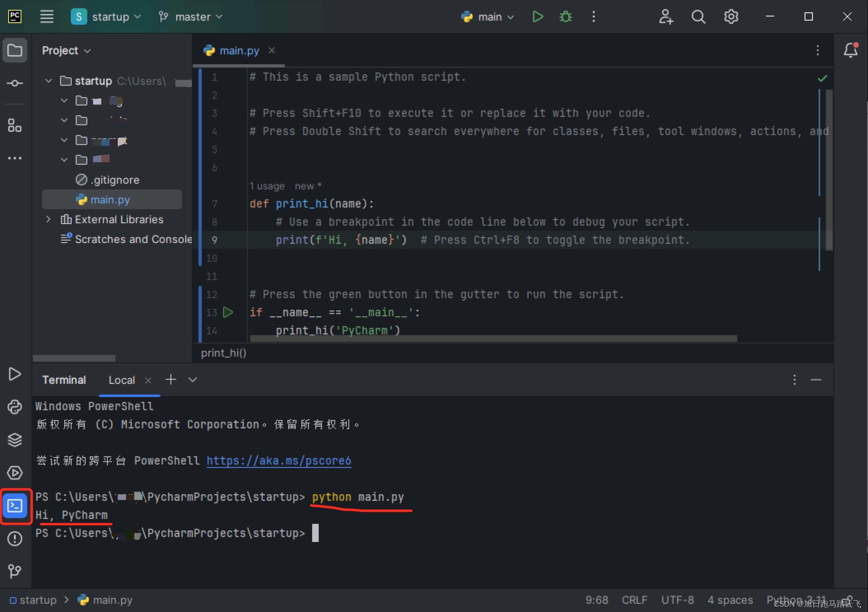The height and width of the screenshot is (612, 868).
Task: Toggle the Structure tool window icon
Action: click(x=15, y=125)
